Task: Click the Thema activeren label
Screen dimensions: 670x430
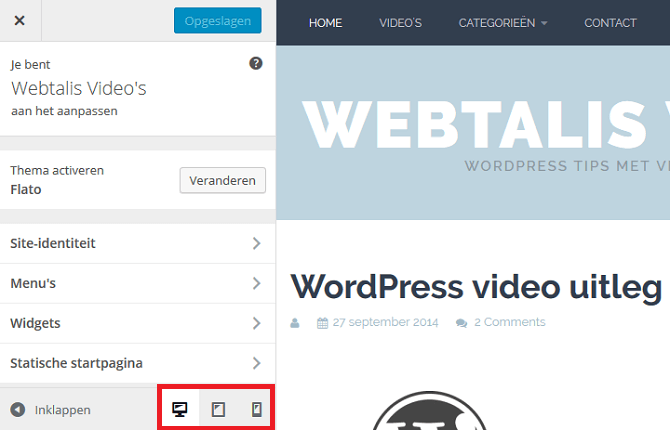Action: [x=57, y=170]
